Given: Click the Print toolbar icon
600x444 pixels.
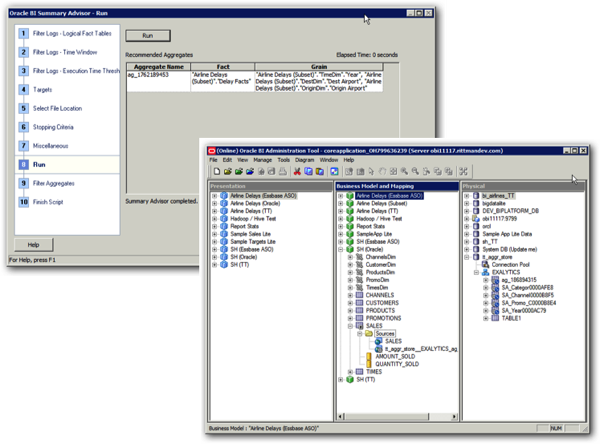Looking at the screenshot, I should (282, 171).
